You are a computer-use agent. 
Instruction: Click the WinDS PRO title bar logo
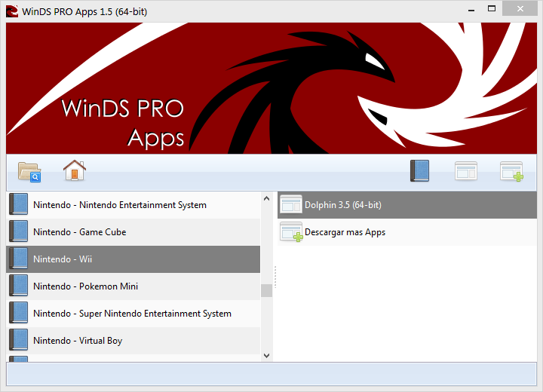[x=12, y=11]
